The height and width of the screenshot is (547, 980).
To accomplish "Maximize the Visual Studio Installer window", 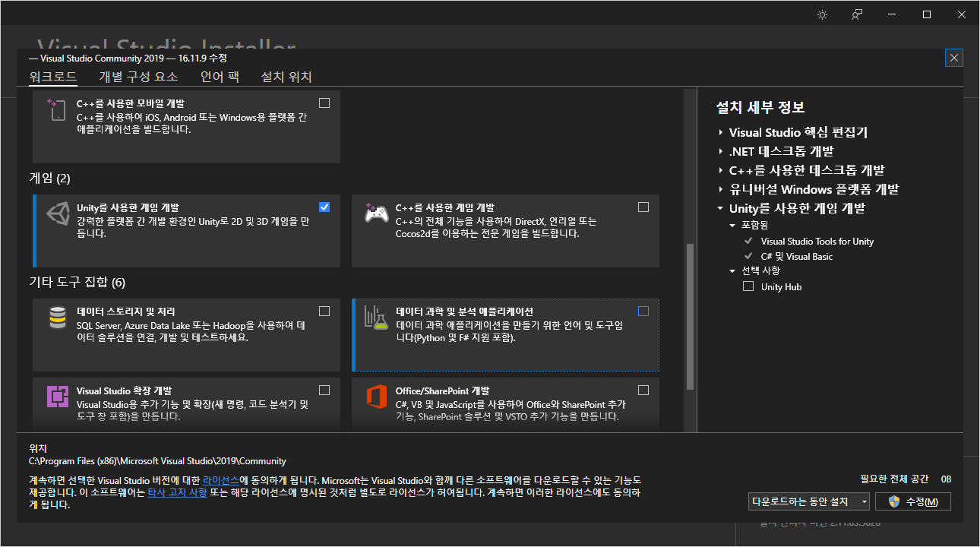I will tap(927, 14).
